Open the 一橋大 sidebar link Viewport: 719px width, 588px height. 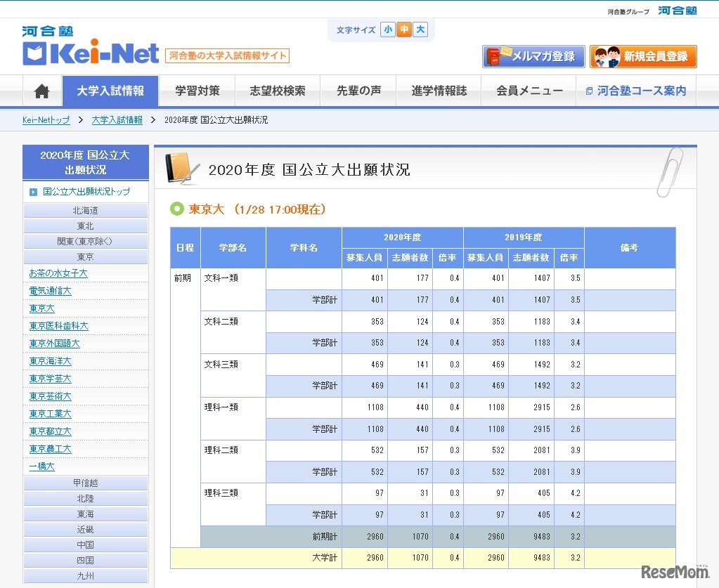point(41,466)
